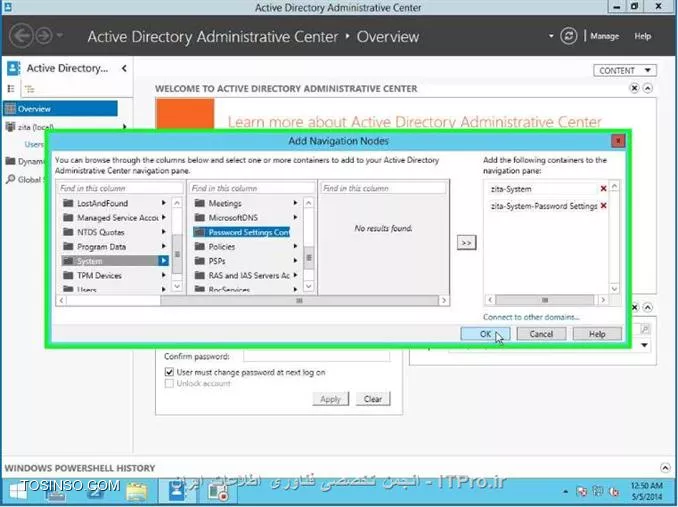Click second column vertical scrollbar thumb
This screenshot has width=678, height=507.
coord(309,258)
